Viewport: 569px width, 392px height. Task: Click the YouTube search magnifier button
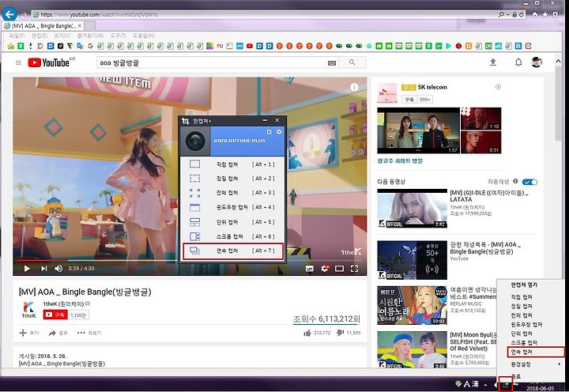click(x=352, y=62)
